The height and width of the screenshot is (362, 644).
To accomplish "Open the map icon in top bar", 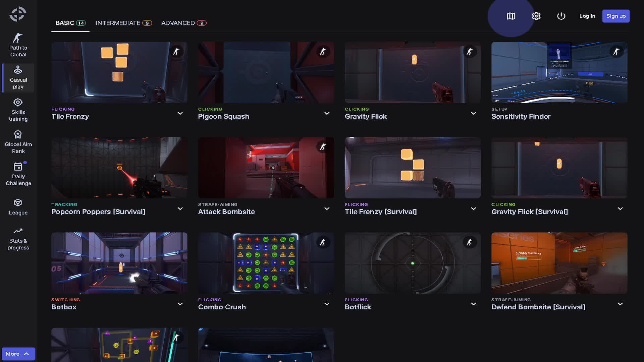I will [511, 16].
